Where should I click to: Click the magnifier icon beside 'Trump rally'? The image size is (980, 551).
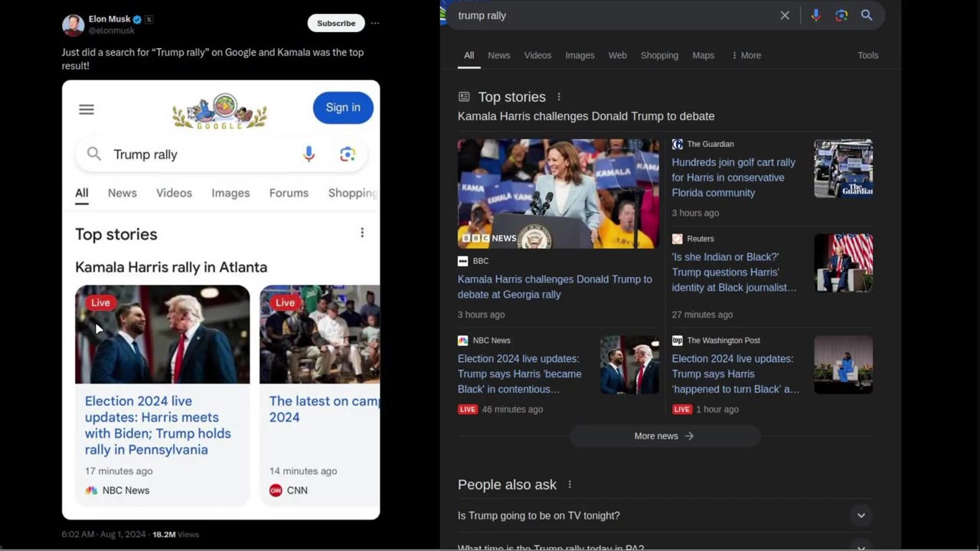94,154
